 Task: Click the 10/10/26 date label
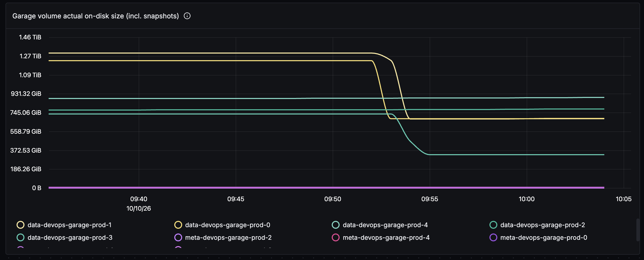coord(139,209)
